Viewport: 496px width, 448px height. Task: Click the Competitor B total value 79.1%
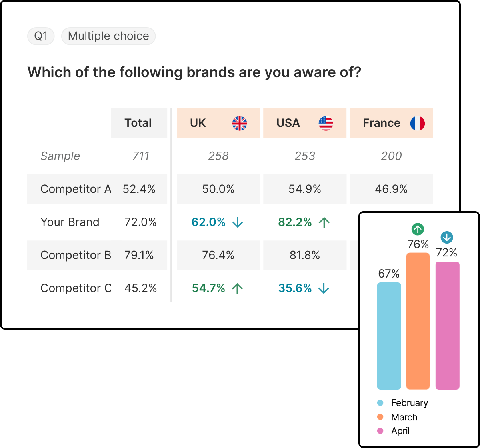(x=139, y=255)
